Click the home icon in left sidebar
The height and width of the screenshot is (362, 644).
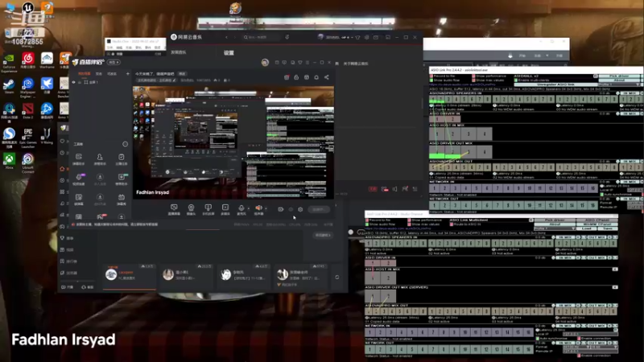pyautogui.click(x=63, y=169)
